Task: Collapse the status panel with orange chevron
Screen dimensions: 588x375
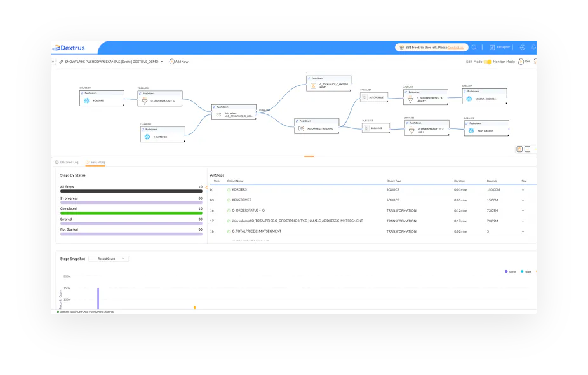Action: tap(206, 187)
